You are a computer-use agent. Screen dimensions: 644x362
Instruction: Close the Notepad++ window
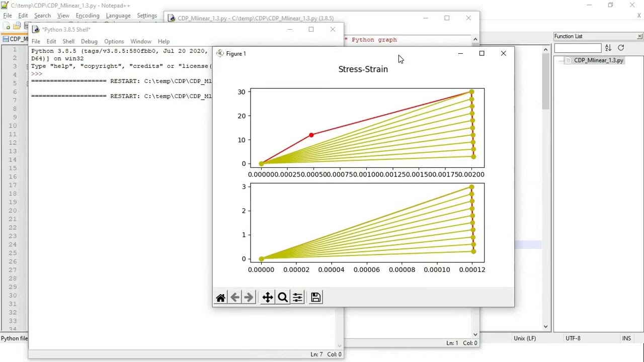click(x=632, y=5)
